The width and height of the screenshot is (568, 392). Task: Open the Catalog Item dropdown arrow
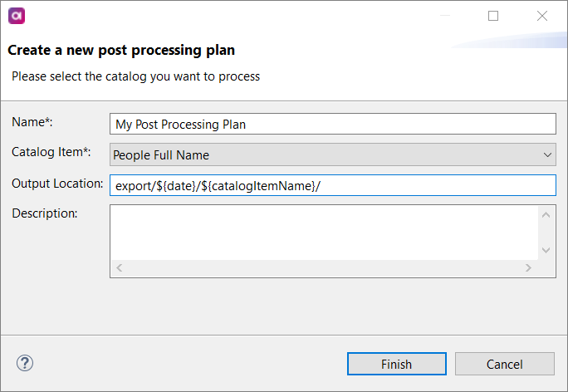pyautogui.click(x=547, y=154)
